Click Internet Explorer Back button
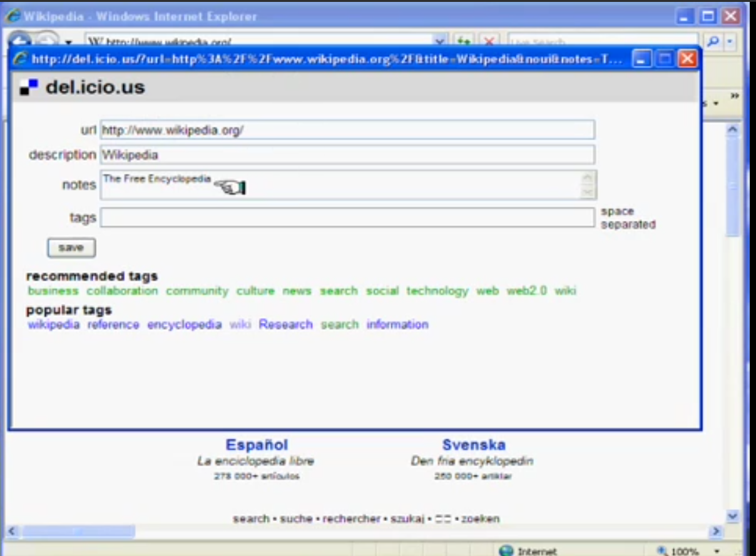The image size is (756, 556). pyautogui.click(x=20, y=39)
